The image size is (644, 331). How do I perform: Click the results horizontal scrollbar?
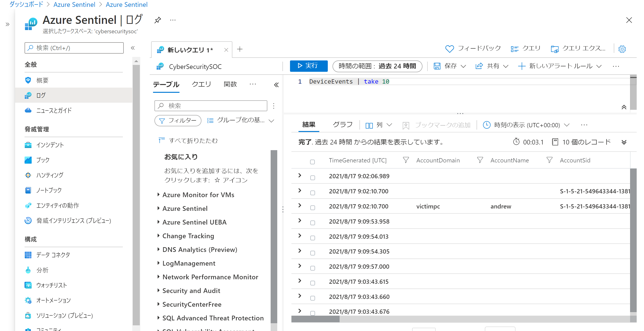pyautogui.click(x=315, y=319)
